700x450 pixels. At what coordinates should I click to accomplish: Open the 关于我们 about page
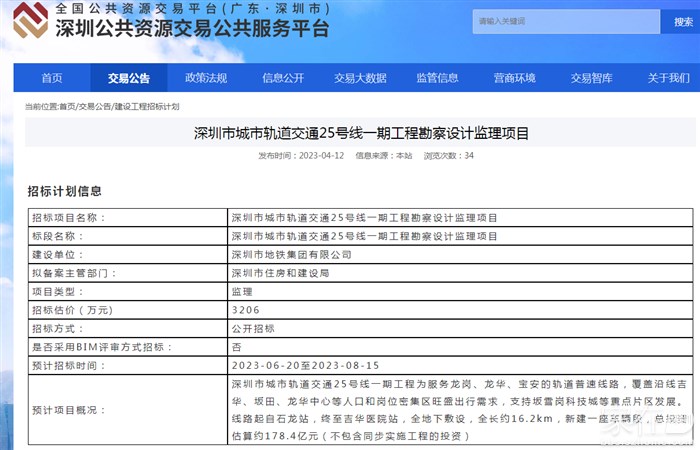coord(667,78)
